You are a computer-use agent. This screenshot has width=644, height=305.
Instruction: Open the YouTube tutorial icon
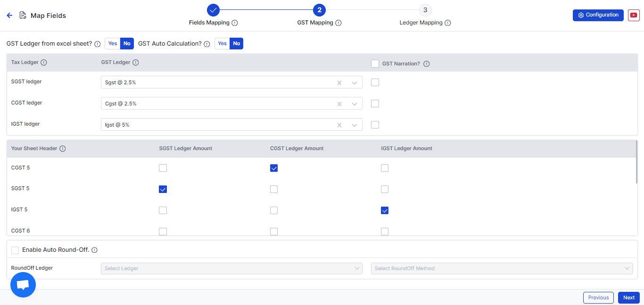(x=634, y=15)
